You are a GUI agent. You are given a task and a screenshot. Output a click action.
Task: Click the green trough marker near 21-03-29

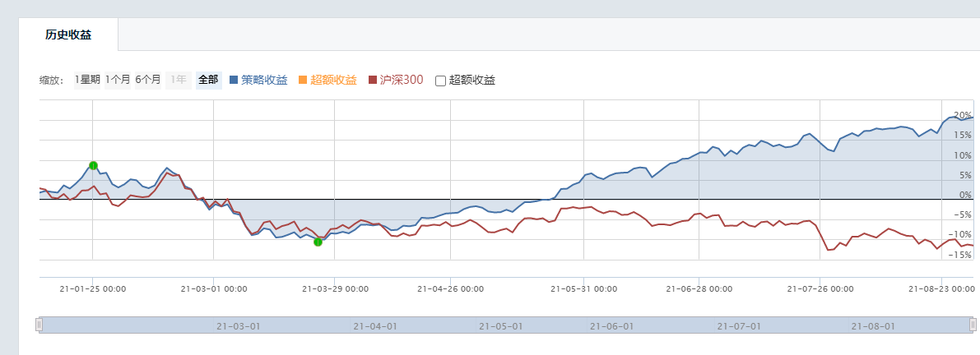coord(318,242)
